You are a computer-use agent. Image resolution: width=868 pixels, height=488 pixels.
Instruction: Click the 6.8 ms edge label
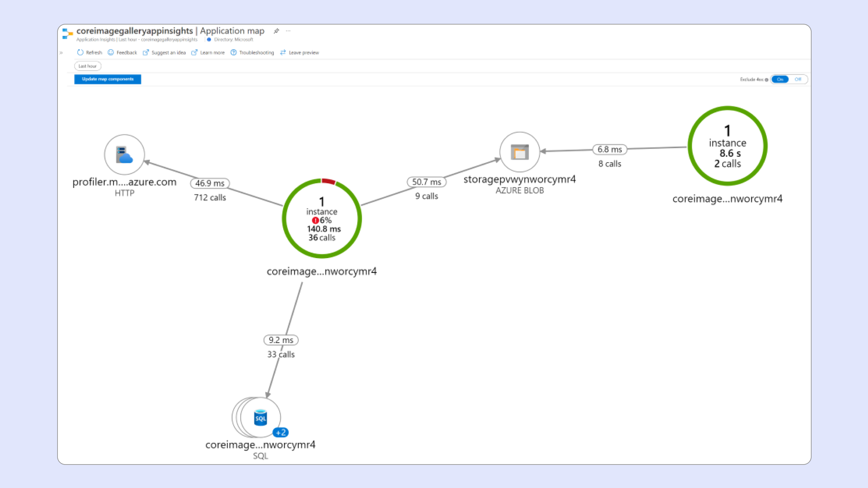[x=610, y=149]
